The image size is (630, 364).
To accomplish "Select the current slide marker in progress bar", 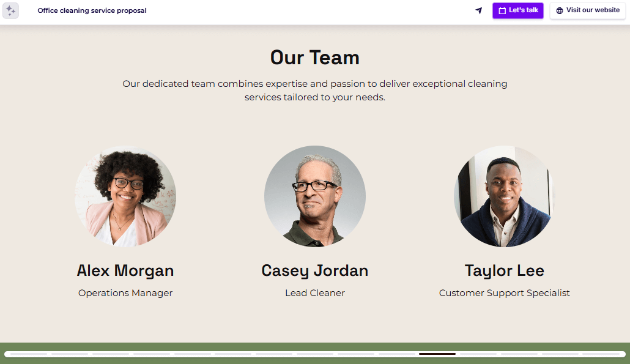I will coord(437,354).
